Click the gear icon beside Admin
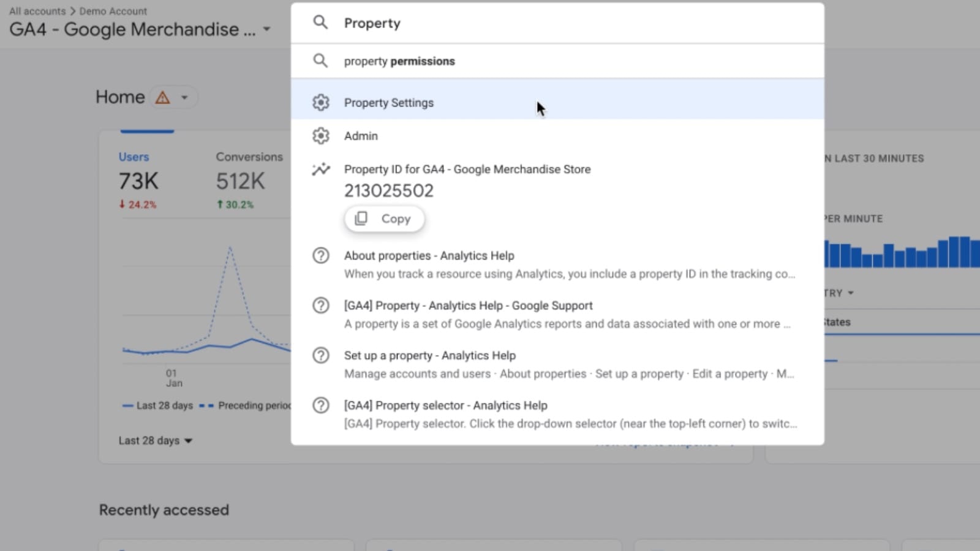This screenshot has width=980, height=551. click(320, 135)
